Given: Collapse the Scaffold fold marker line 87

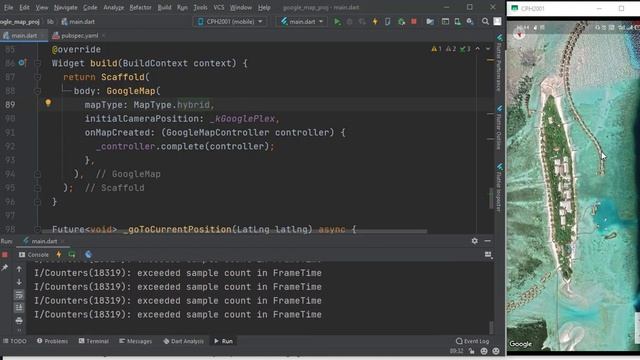Looking at the screenshot, I should 38,77.
